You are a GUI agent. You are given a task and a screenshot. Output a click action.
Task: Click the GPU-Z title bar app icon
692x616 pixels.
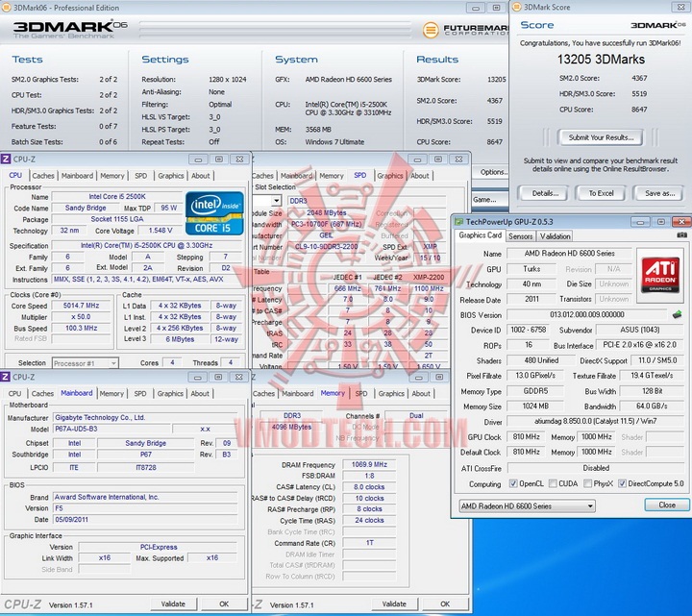[459, 221]
